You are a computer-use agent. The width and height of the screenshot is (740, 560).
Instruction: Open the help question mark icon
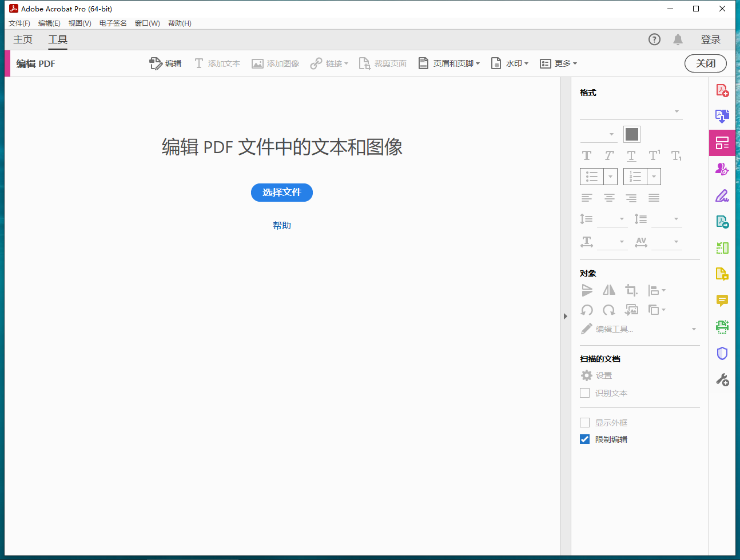click(x=654, y=39)
